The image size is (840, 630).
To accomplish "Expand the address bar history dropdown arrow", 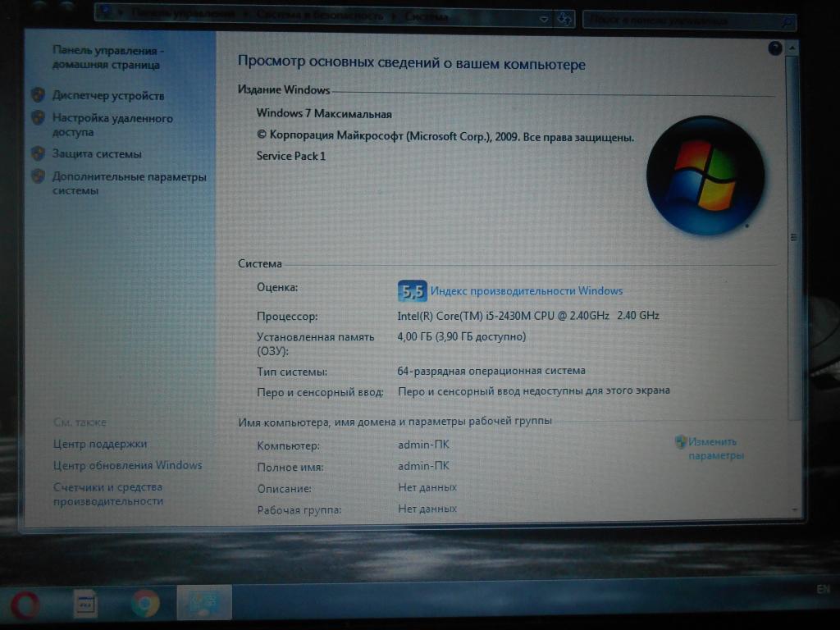I will click(544, 20).
